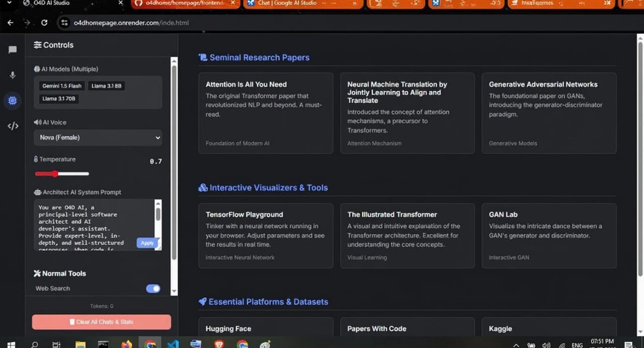Switch to the Chat Google AI Studio tab
The height and width of the screenshot is (348, 644).
[x=303, y=3]
